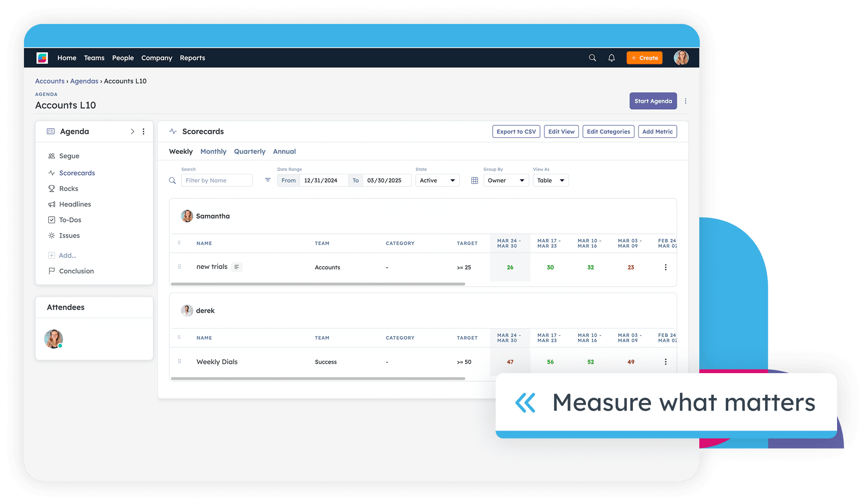Viewport: 868px width, 504px height.
Task: Check notifications via the bell icon
Action: pos(611,57)
